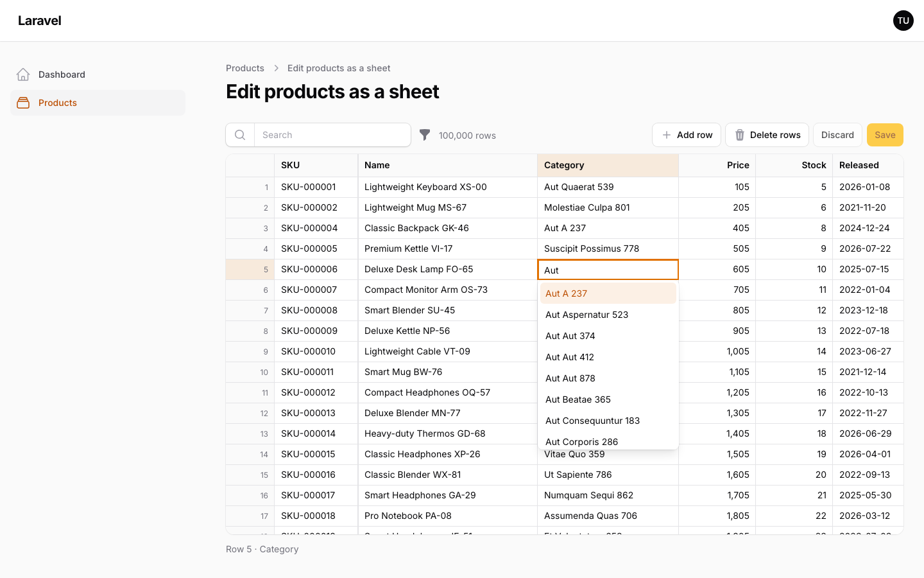Click the trash icon in Delete rows
Screen dimensions: 924x578
(x=740, y=135)
